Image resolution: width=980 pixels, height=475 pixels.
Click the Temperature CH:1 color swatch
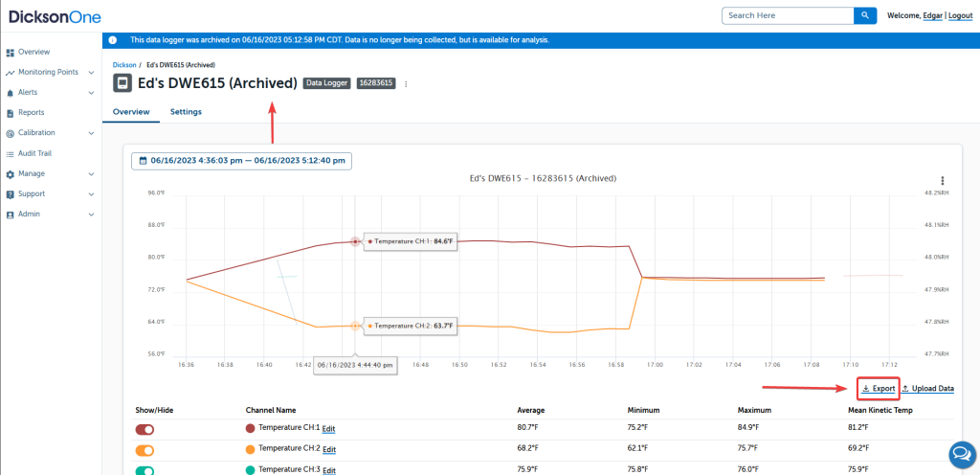pos(251,428)
